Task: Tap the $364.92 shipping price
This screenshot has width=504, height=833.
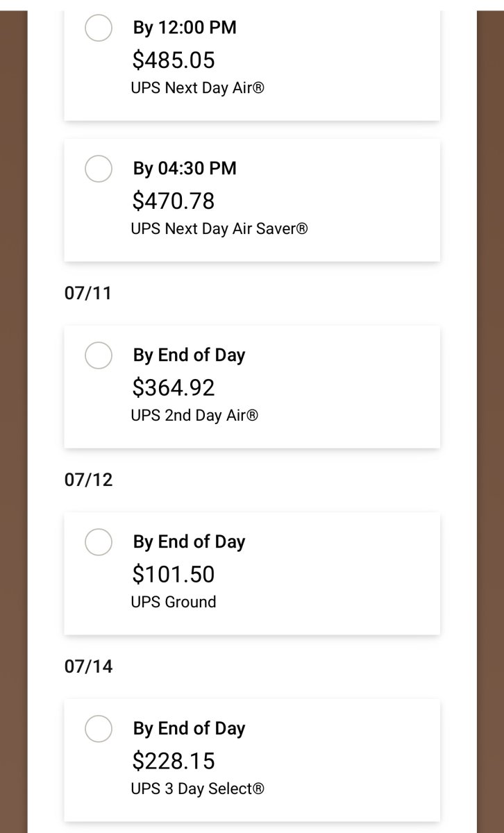Action: coord(174,387)
